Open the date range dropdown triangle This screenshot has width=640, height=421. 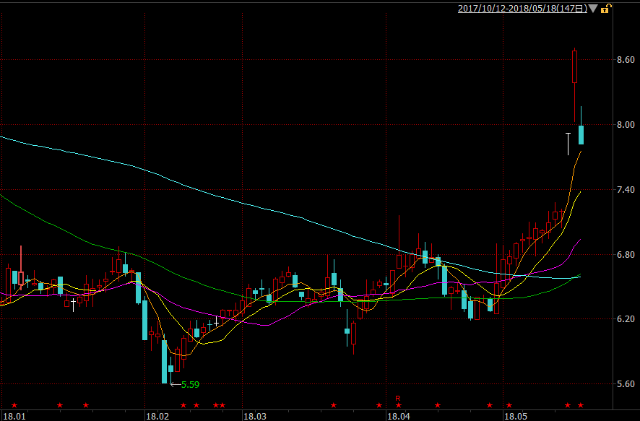pos(593,8)
